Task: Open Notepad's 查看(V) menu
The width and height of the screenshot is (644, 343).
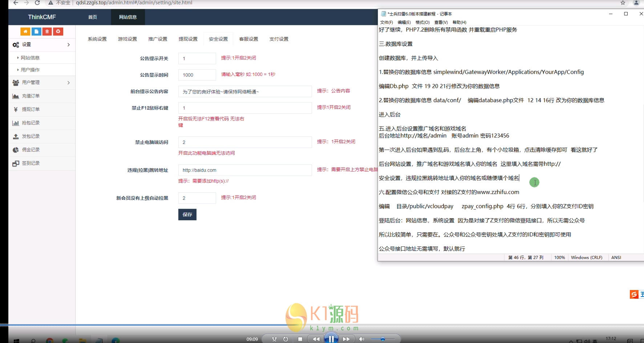Action: coord(441,23)
